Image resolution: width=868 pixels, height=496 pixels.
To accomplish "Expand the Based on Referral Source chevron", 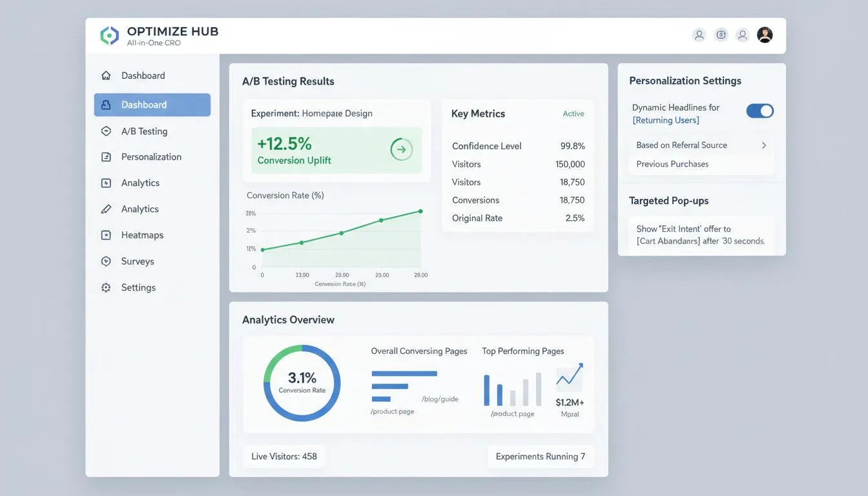I will point(764,145).
